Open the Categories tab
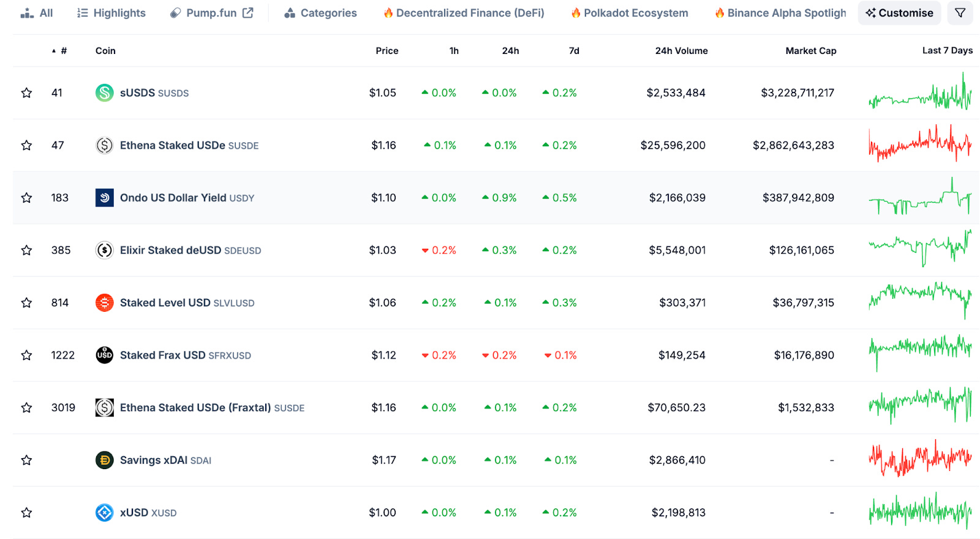 [320, 13]
